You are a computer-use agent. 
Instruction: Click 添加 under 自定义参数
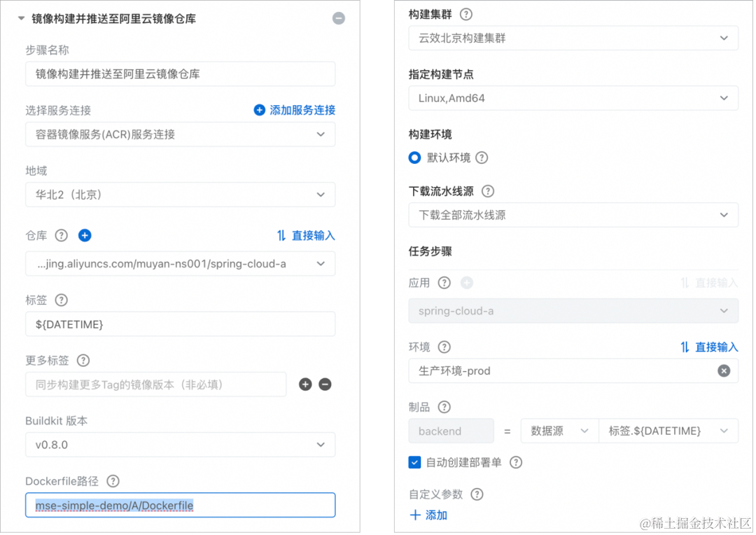428,515
